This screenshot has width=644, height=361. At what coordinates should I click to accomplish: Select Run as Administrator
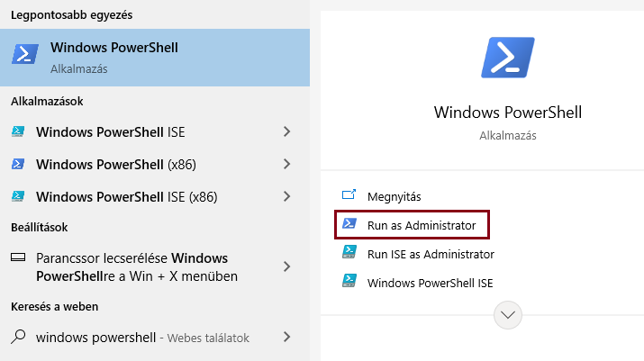pyautogui.click(x=412, y=225)
